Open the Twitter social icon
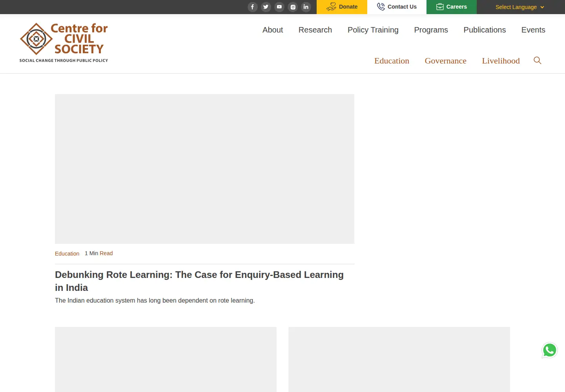Viewport: 565px width, 392px height. (266, 7)
